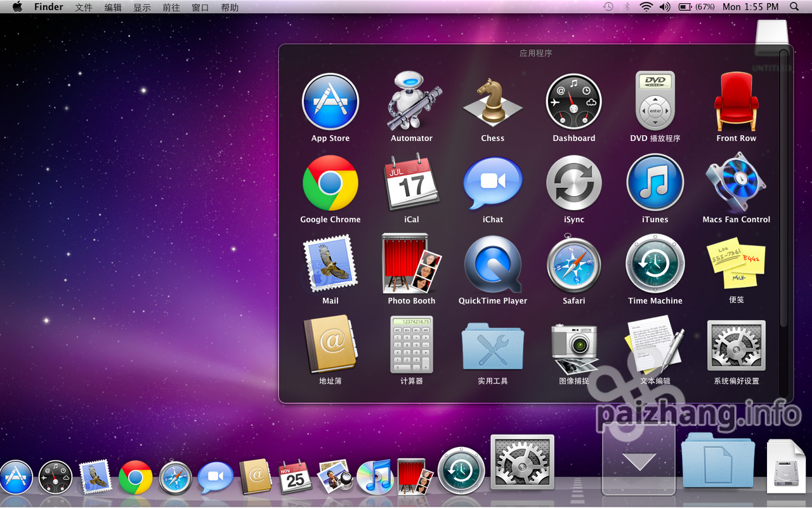Launch iSync application

click(x=574, y=183)
